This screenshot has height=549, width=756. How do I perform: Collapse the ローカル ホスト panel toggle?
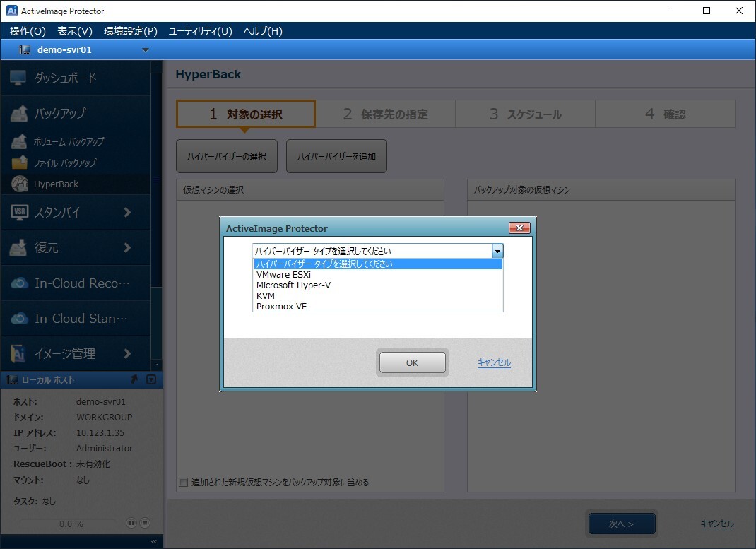tap(151, 379)
